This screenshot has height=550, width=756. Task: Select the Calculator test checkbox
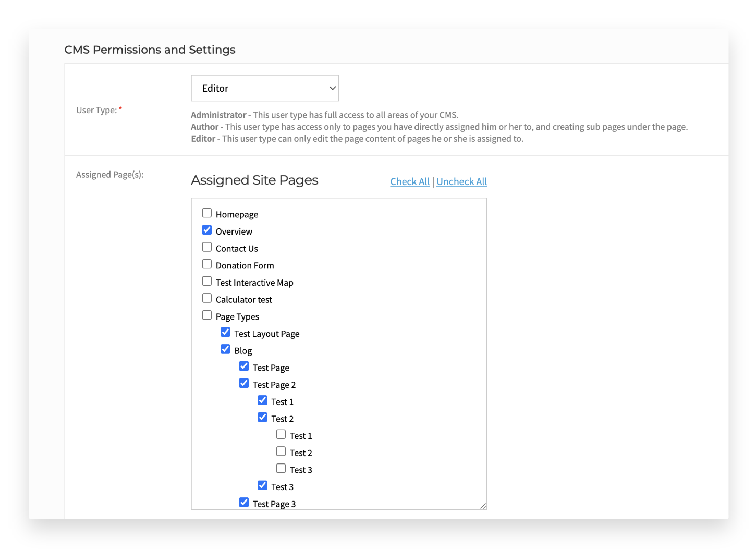pyautogui.click(x=207, y=298)
